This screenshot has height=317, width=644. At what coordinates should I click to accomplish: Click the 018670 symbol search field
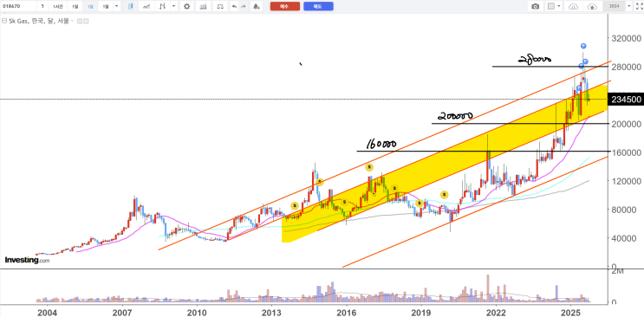pyautogui.click(x=18, y=6)
